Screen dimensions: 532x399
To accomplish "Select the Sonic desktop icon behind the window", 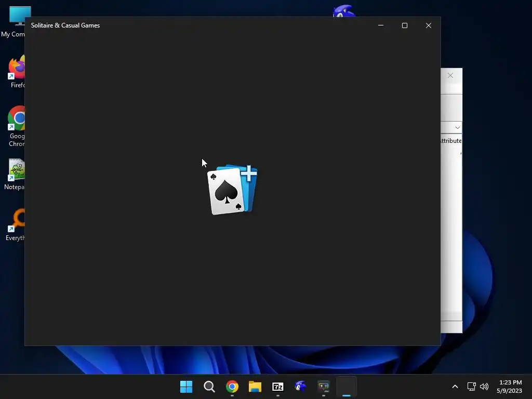I will (344, 10).
